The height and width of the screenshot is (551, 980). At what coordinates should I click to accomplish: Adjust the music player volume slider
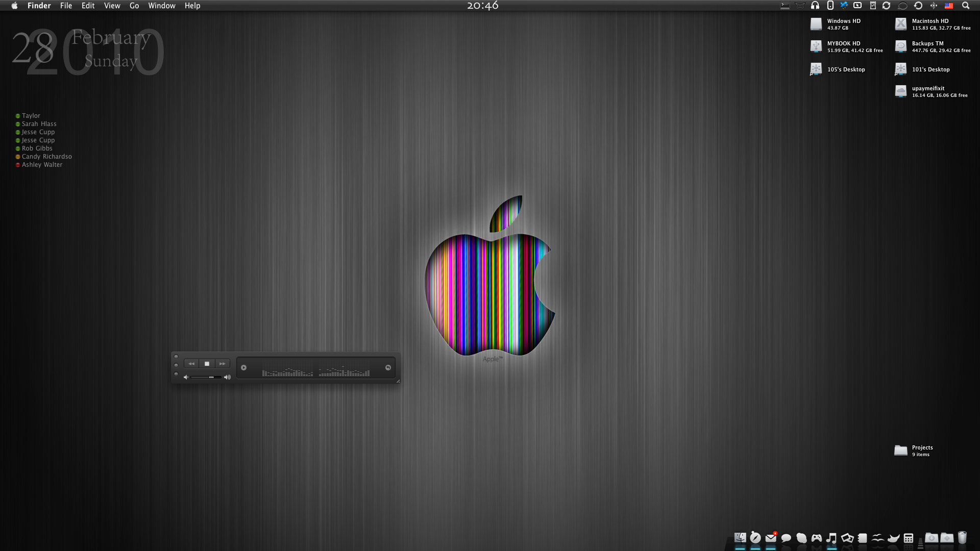tap(206, 377)
